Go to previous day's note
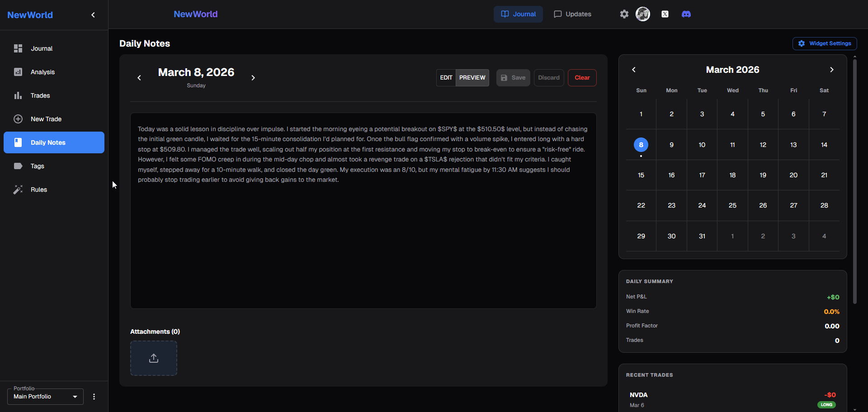This screenshot has width=868, height=412. coord(139,78)
